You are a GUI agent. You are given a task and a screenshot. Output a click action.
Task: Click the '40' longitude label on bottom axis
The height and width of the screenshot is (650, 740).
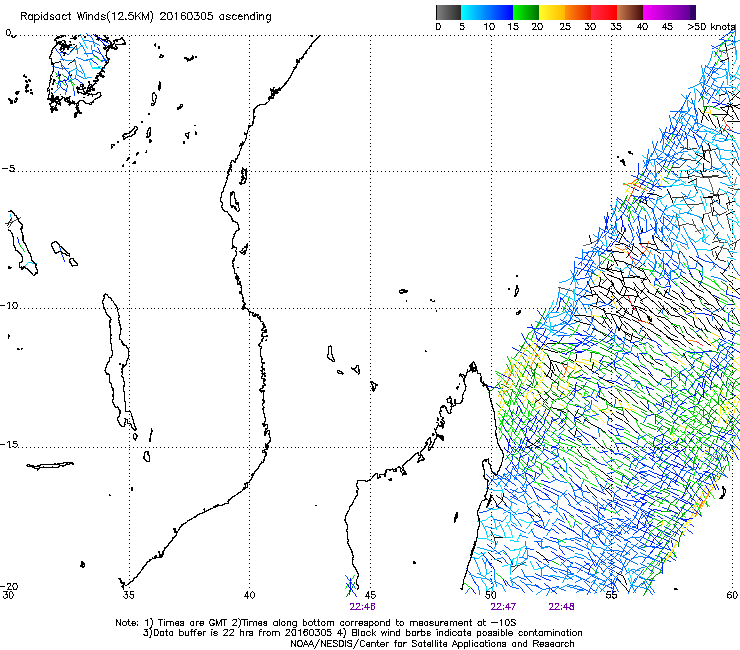249,595
